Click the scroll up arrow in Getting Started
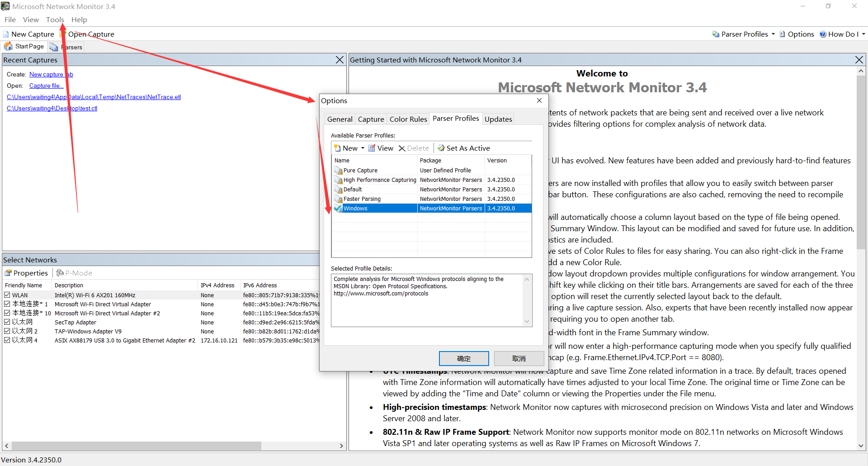Image resolution: width=868 pixels, height=466 pixels. click(861, 71)
